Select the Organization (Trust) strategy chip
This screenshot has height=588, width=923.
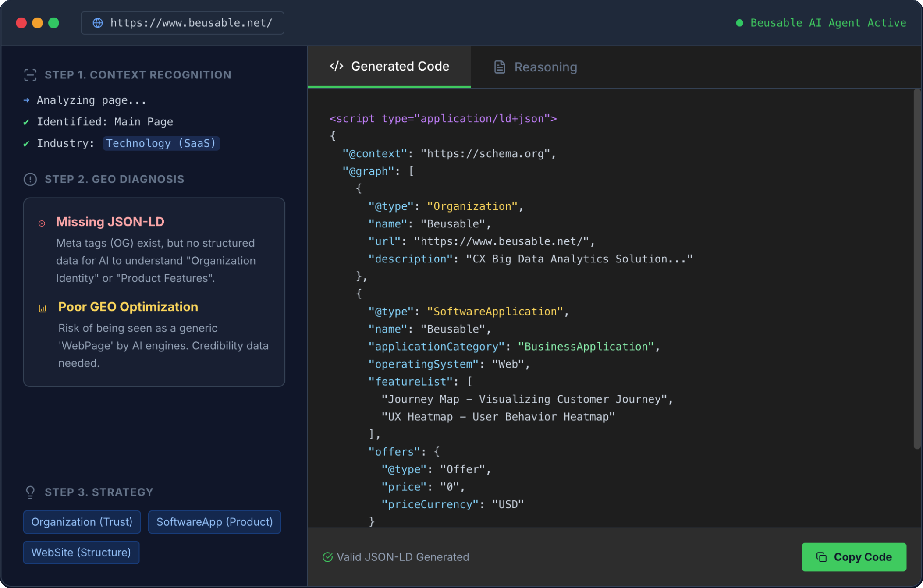pos(82,522)
